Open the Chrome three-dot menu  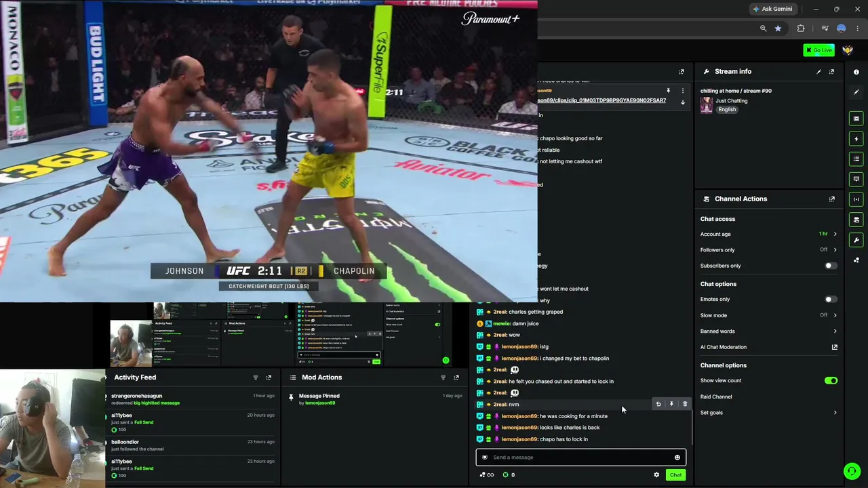(x=858, y=28)
